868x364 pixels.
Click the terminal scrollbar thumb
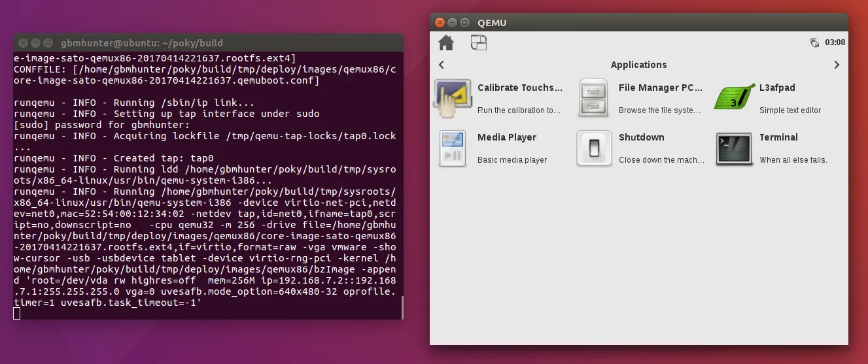click(x=402, y=307)
